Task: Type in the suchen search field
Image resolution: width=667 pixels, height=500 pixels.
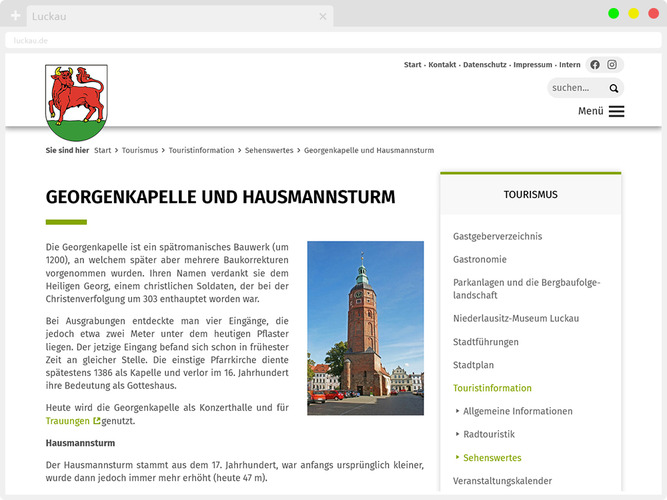Action: tap(576, 88)
